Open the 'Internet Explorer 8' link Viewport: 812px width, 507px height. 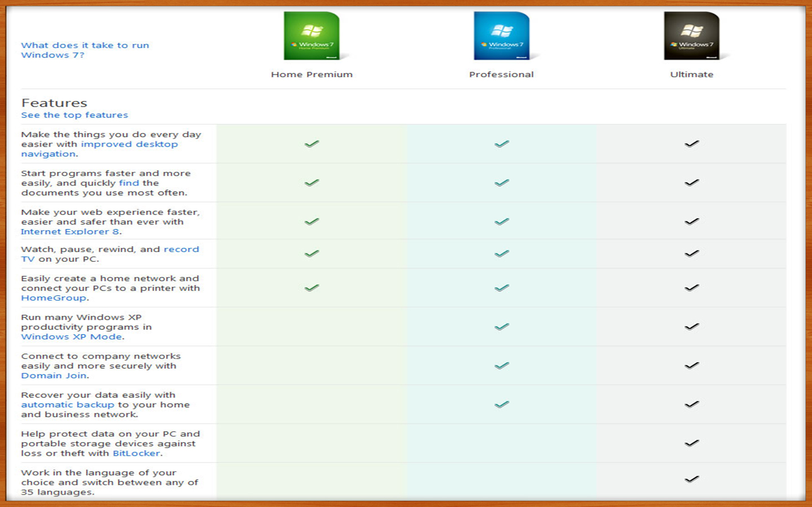[x=70, y=232]
